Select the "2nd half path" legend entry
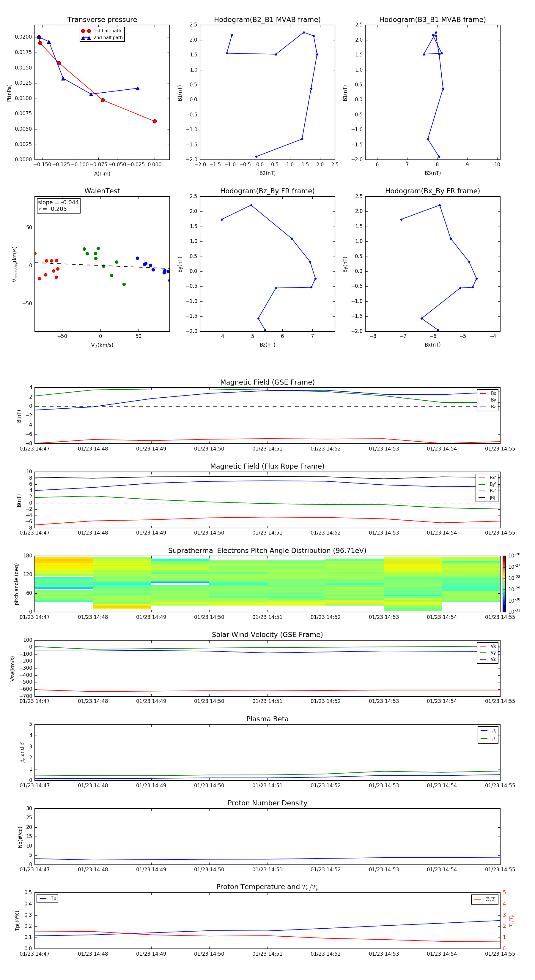Screen dimensions: 535x980 point(102,38)
